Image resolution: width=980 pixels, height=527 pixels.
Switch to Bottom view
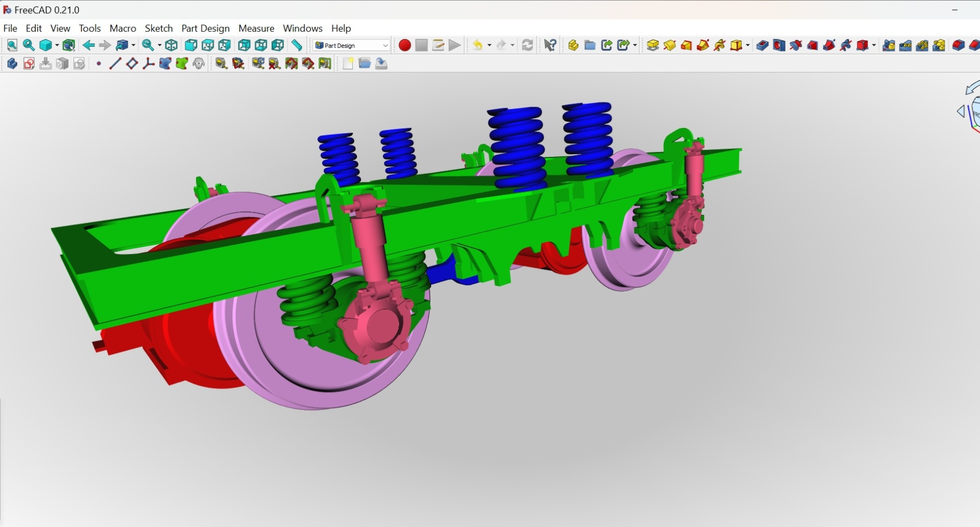pos(261,45)
